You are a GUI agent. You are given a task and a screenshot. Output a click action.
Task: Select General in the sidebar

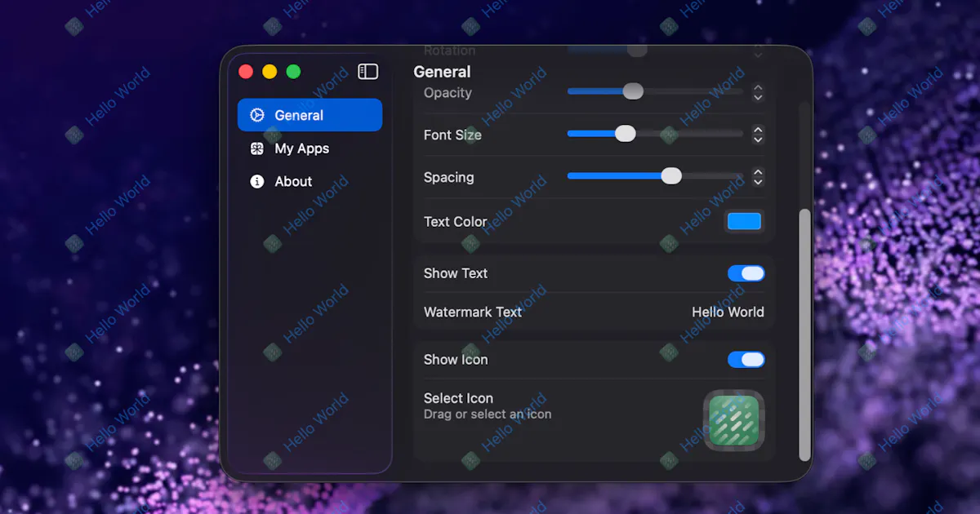pyautogui.click(x=310, y=115)
